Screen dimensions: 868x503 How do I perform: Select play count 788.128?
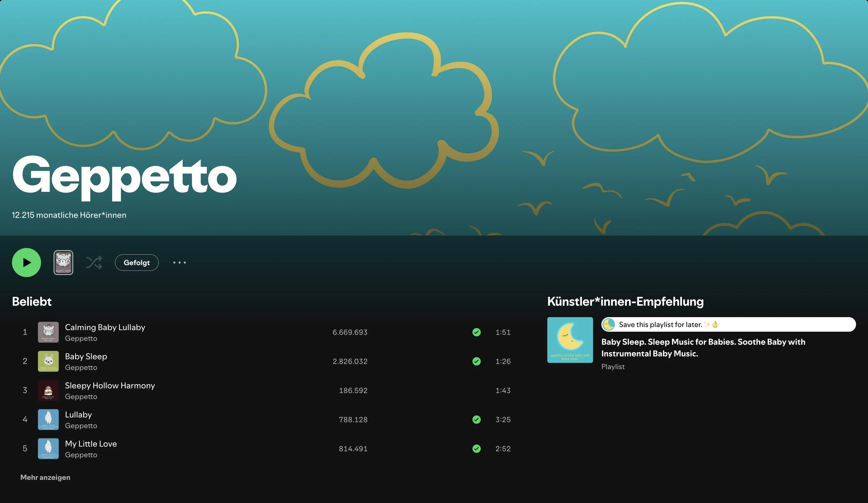point(353,420)
